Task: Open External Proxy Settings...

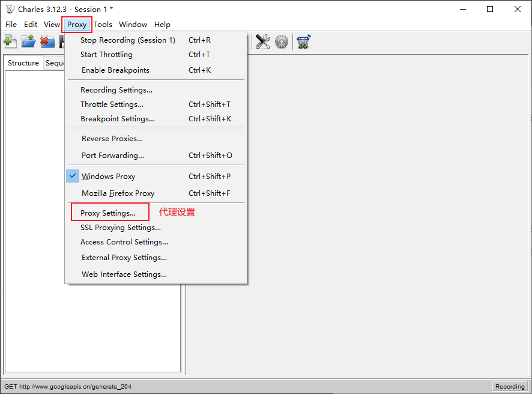Action: coord(156,258)
